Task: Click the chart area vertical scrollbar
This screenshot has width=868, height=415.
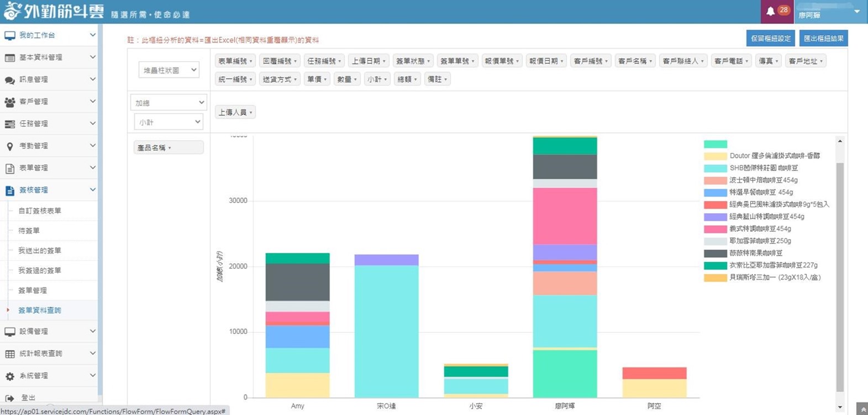Action: pos(840,276)
